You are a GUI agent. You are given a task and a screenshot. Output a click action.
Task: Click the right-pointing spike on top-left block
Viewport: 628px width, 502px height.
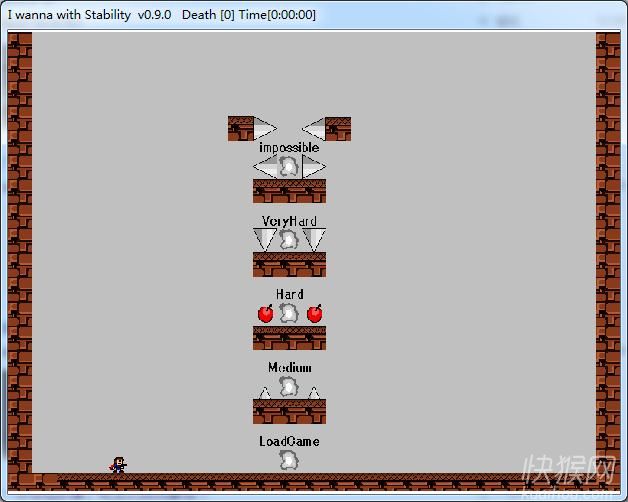264,129
